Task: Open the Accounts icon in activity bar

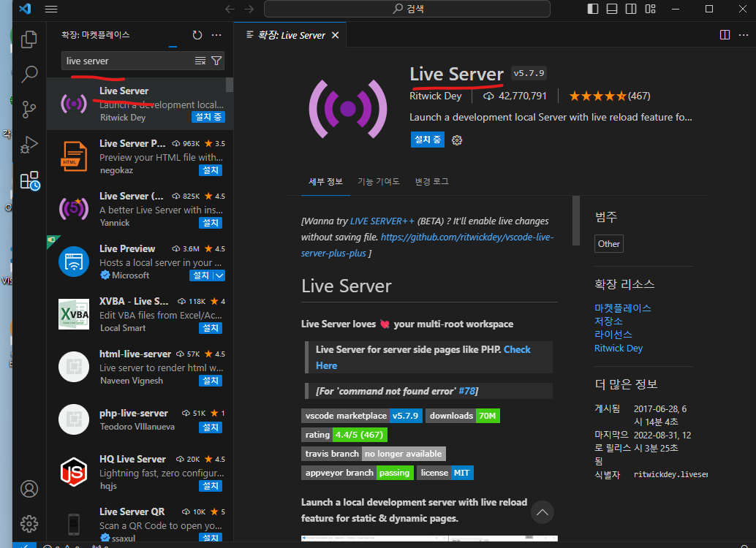Action: click(x=29, y=489)
